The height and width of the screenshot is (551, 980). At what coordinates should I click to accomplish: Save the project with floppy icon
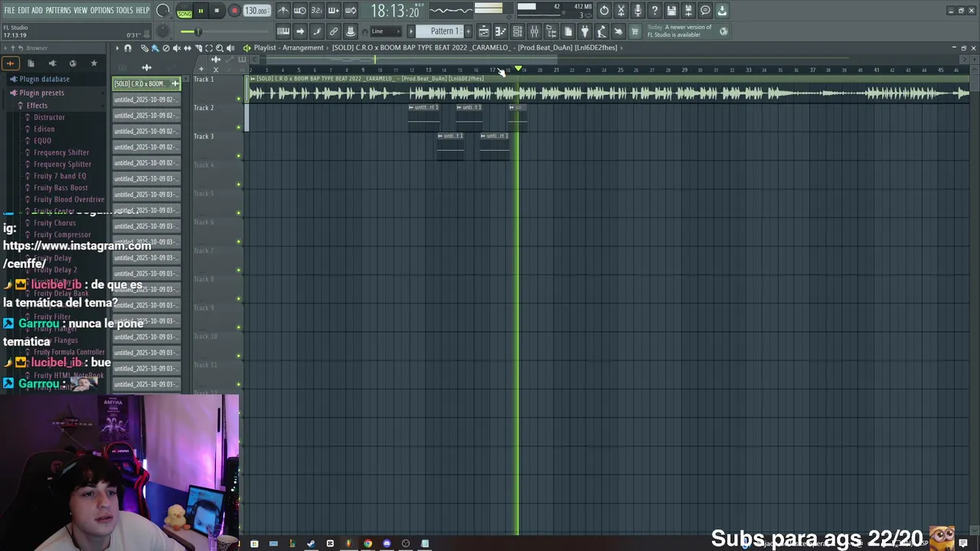pos(671,11)
